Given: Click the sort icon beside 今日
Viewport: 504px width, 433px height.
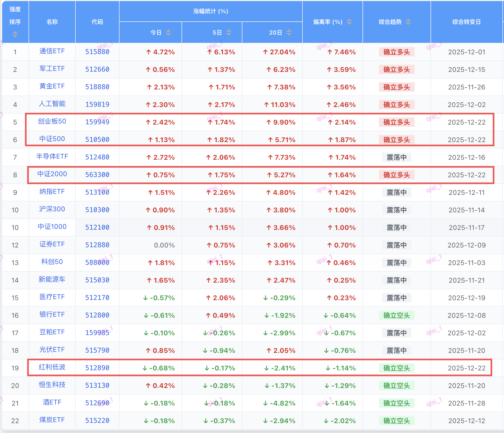Looking at the screenshot, I should pyautogui.click(x=168, y=33).
